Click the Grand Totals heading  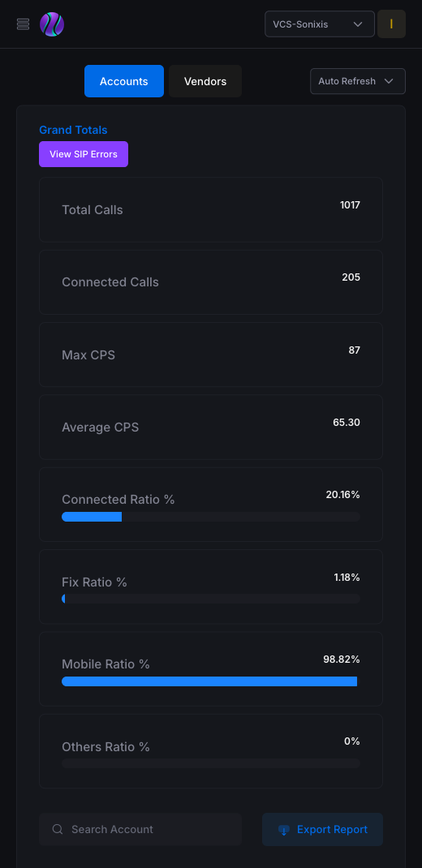73,130
